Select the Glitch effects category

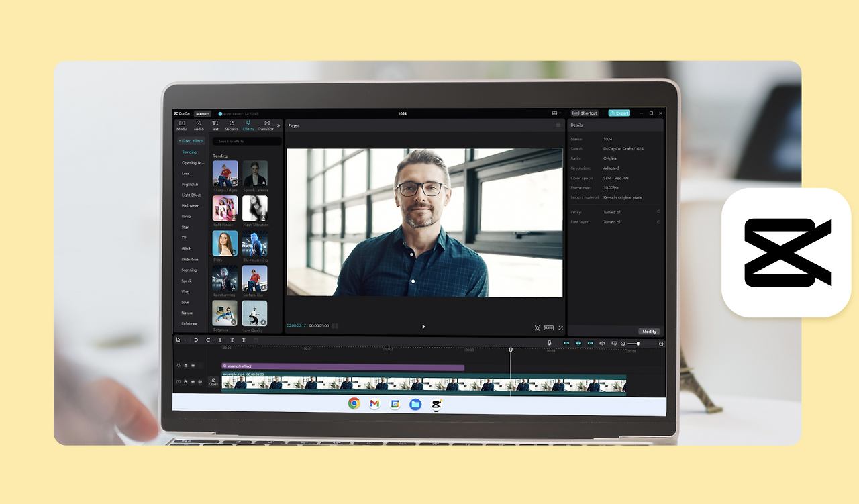[187, 249]
